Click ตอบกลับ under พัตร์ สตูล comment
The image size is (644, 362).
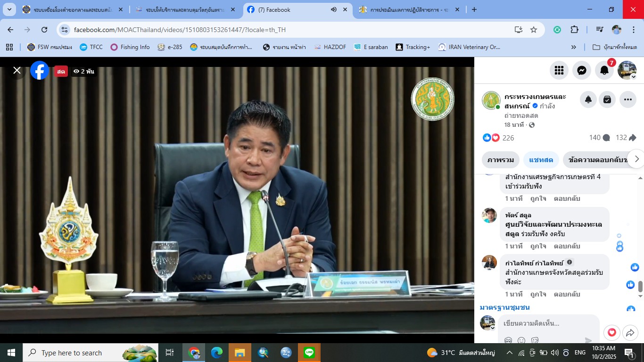(x=567, y=246)
